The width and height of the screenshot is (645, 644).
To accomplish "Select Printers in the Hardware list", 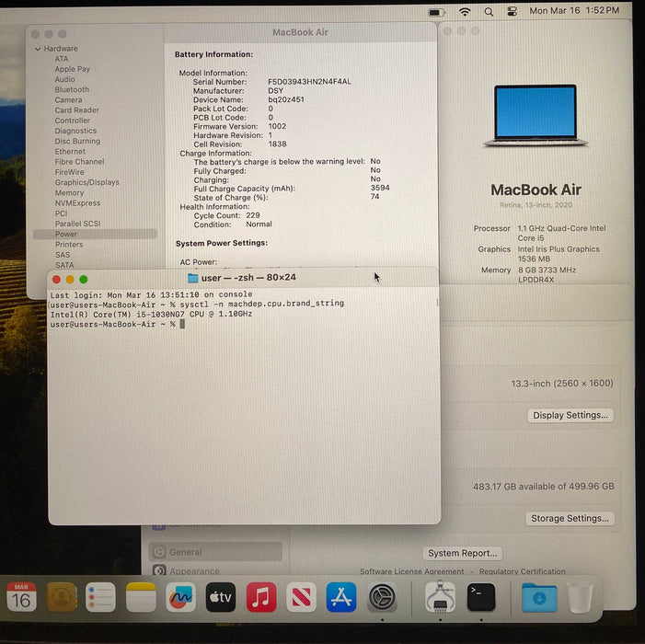I will (x=69, y=245).
